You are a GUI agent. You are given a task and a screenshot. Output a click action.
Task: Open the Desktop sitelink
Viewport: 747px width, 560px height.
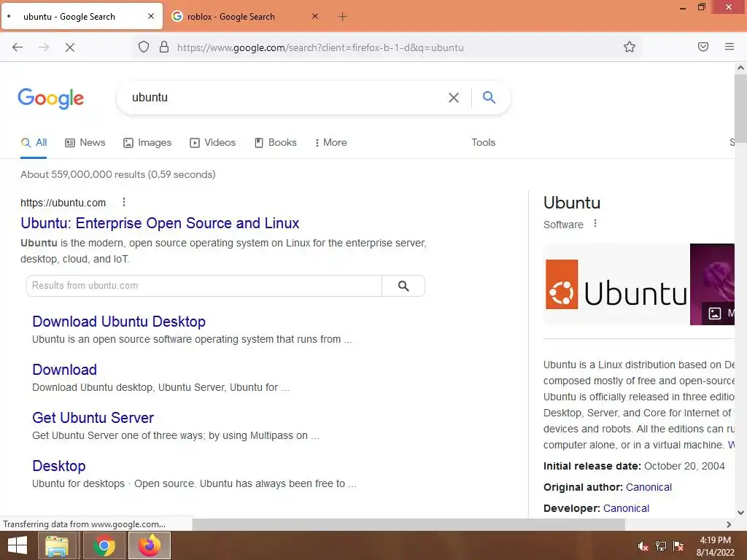pyautogui.click(x=58, y=466)
